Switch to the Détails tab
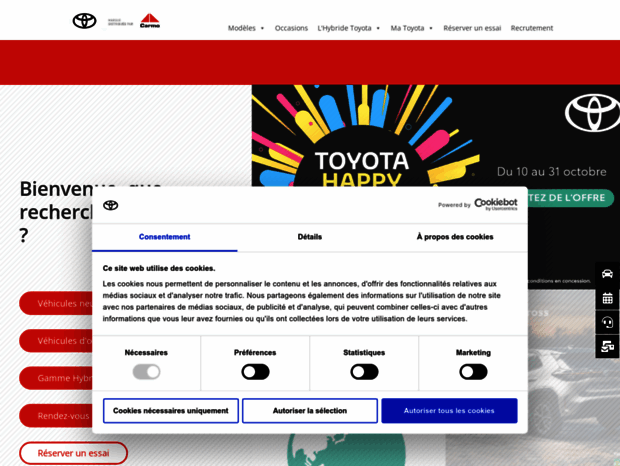 click(310, 237)
